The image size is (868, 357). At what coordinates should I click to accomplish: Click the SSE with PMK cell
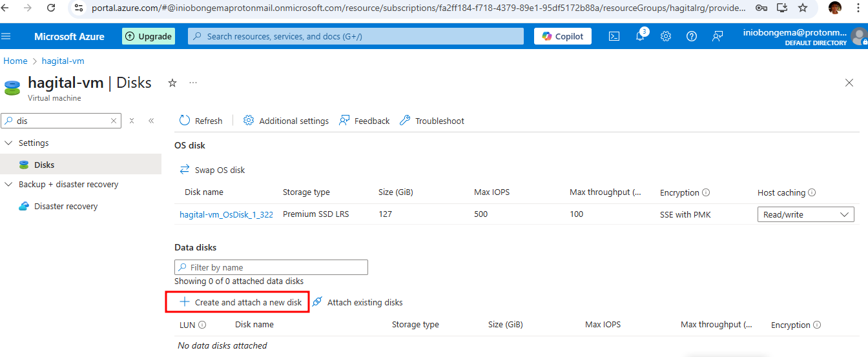coord(685,214)
